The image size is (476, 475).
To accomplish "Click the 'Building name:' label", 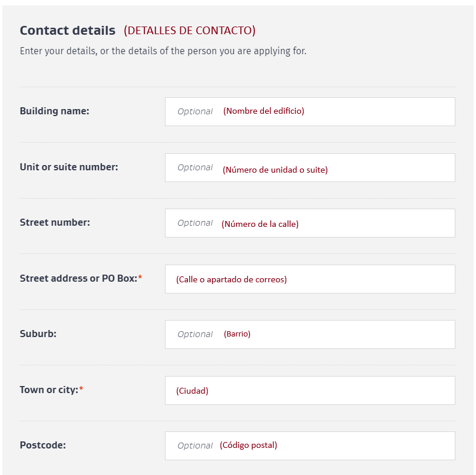I will (54, 111).
